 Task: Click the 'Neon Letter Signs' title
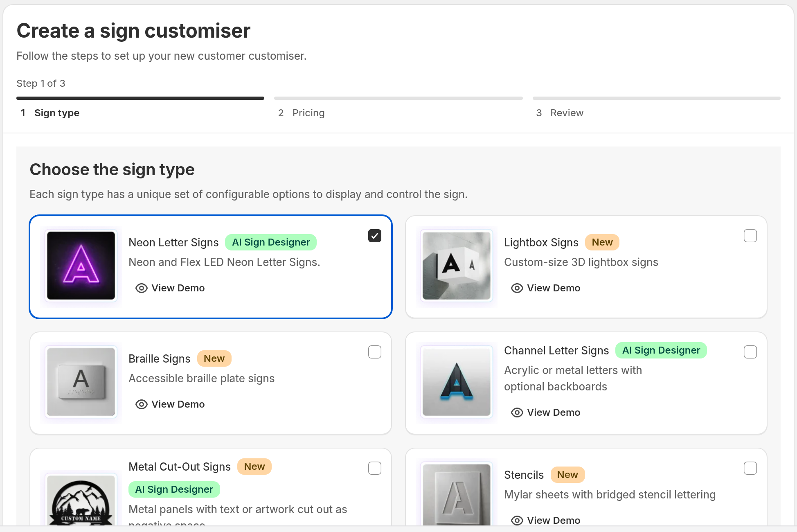tap(173, 243)
